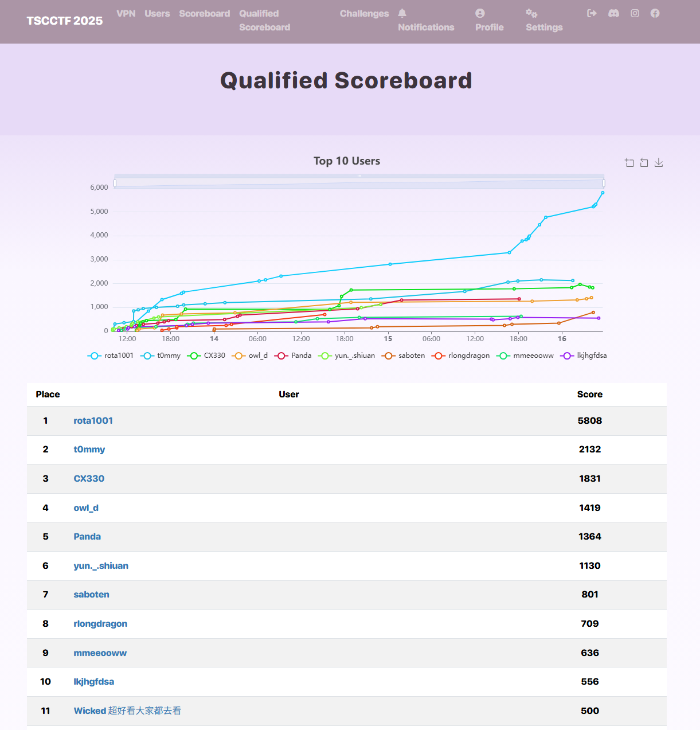Go to the Users page
The height and width of the screenshot is (730, 700).
157,13
